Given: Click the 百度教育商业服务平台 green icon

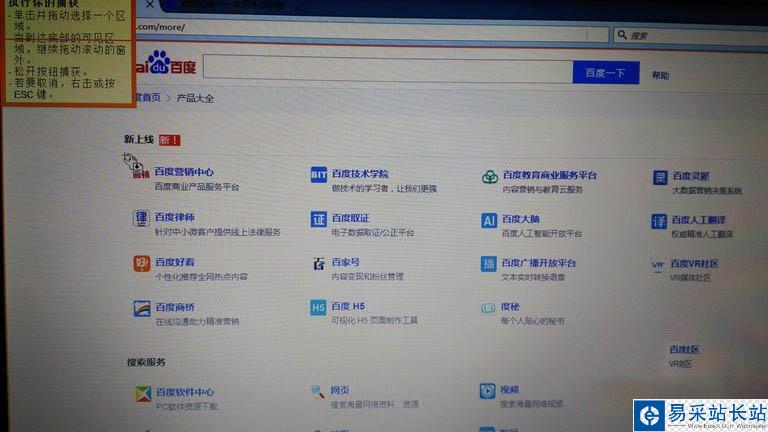Looking at the screenshot, I should click(x=490, y=176).
